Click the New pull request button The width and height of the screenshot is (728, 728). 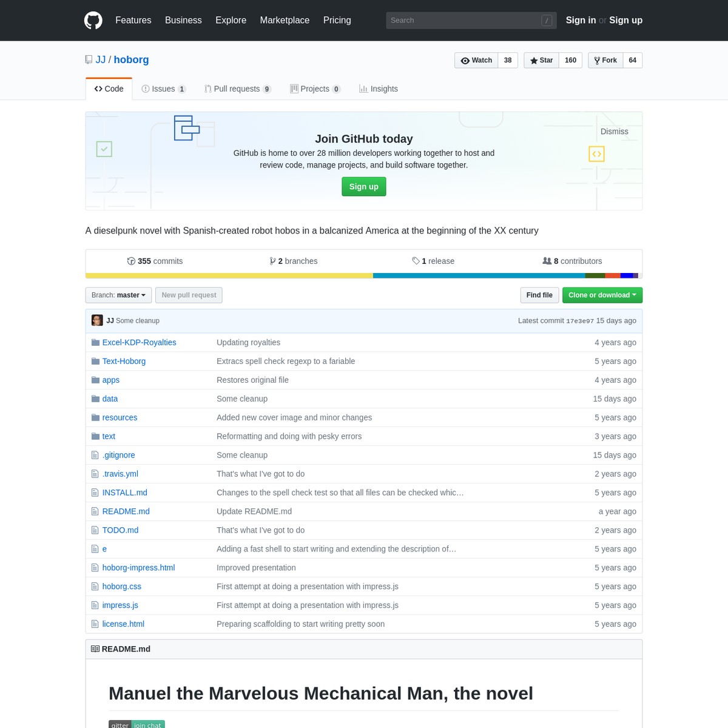(x=189, y=295)
